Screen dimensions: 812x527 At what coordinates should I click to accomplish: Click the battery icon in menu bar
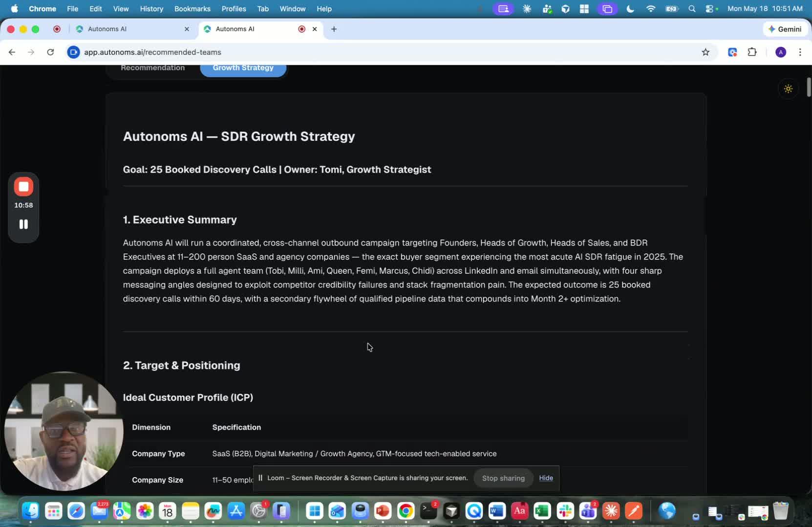point(672,9)
